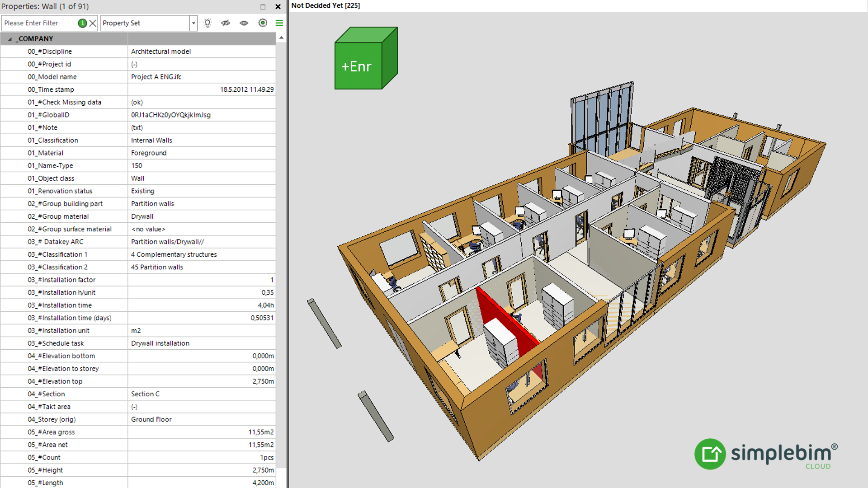The height and width of the screenshot is (488, 868).
Task: Click the Drywall installation value
Action: click(x=160, y=343)
